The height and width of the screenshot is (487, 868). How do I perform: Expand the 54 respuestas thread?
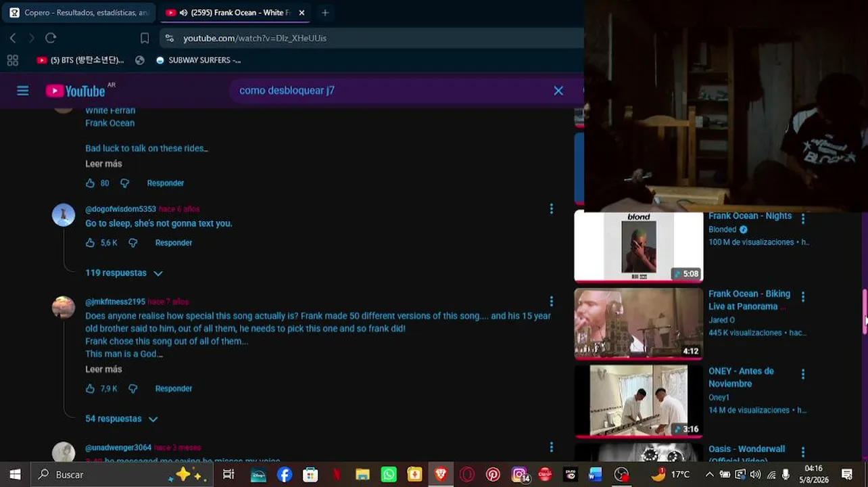(122, 419)
